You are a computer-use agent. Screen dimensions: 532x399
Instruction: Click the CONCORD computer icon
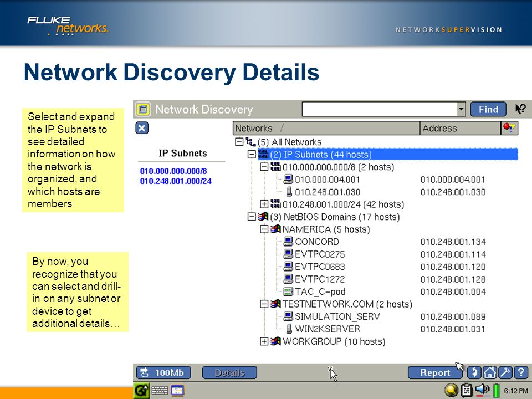(288, 242)
